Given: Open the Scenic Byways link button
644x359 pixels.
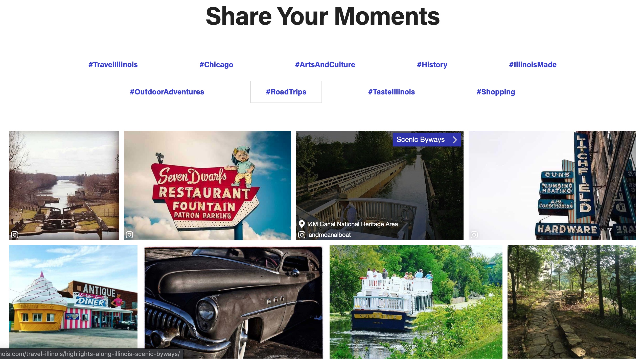Looking at the screenshot, I should (x=427, y=140).
